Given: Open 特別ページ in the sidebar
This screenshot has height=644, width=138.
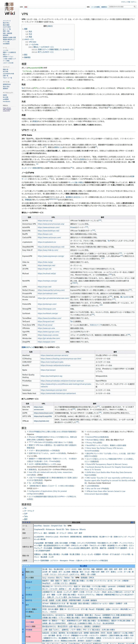Looking at the screenshot, I should (6, 55).
